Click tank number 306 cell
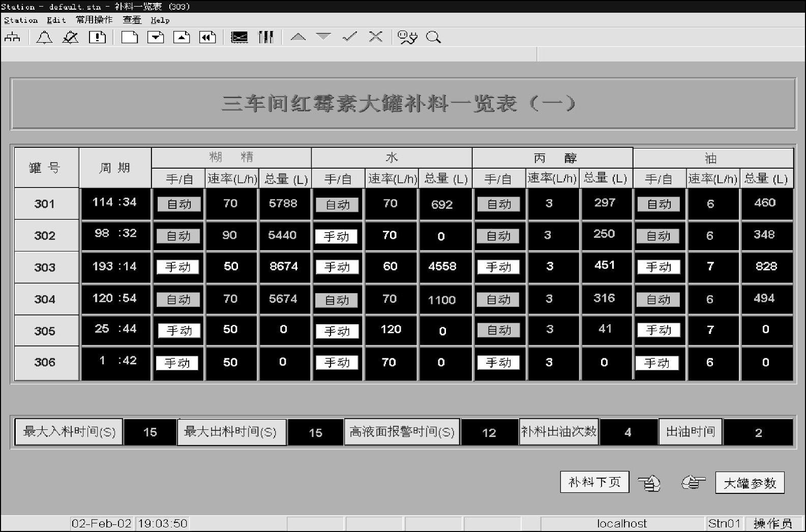The height and width of the screenshot is (532, 806). pyautogui.click(x=46, y=363)
